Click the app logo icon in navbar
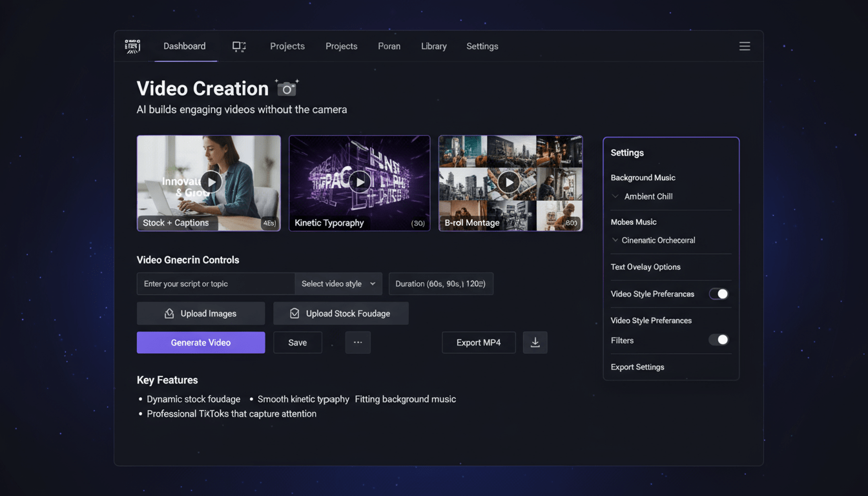Image resolution: width=868 pixels, height=496 pixels. pyautogui.click(x=132, y=46)
